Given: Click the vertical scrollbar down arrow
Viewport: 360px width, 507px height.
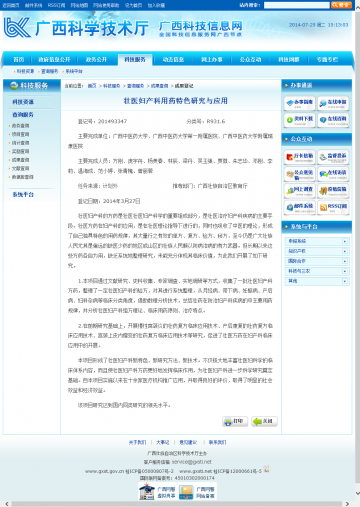Looking at the screenshot, I should (357, 493).
